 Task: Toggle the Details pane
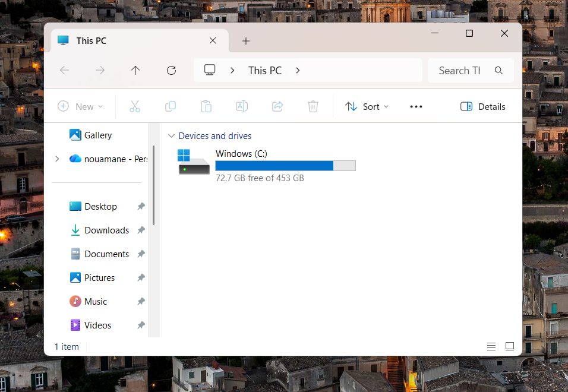482,106
